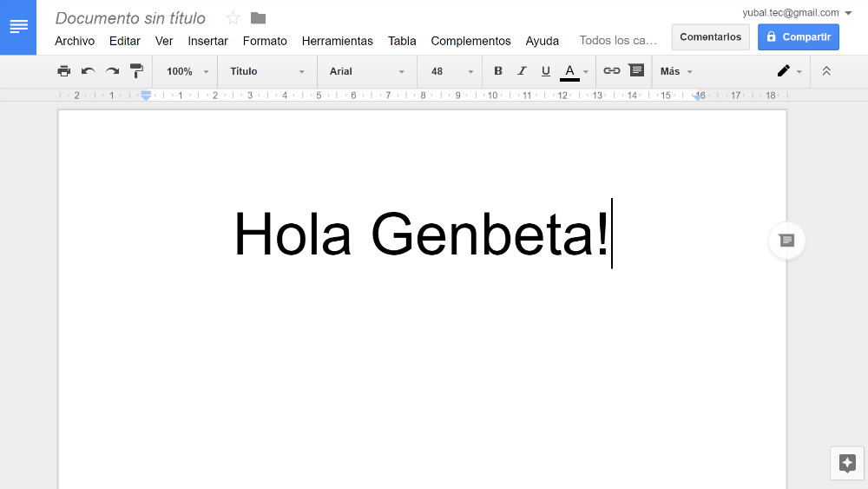Rename 'Documento sin título' title
The width and height of the screenshot is (868, 489).
click(x=130, y=18)
